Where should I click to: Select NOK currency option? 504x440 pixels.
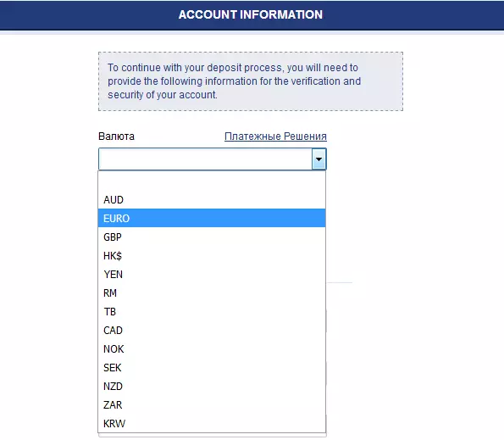(212, 349)
